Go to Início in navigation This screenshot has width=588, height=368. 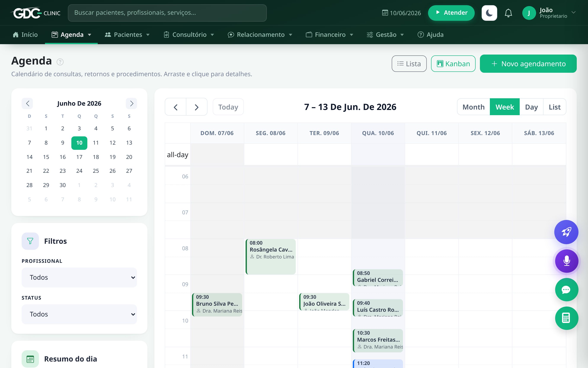coord(25,35)
